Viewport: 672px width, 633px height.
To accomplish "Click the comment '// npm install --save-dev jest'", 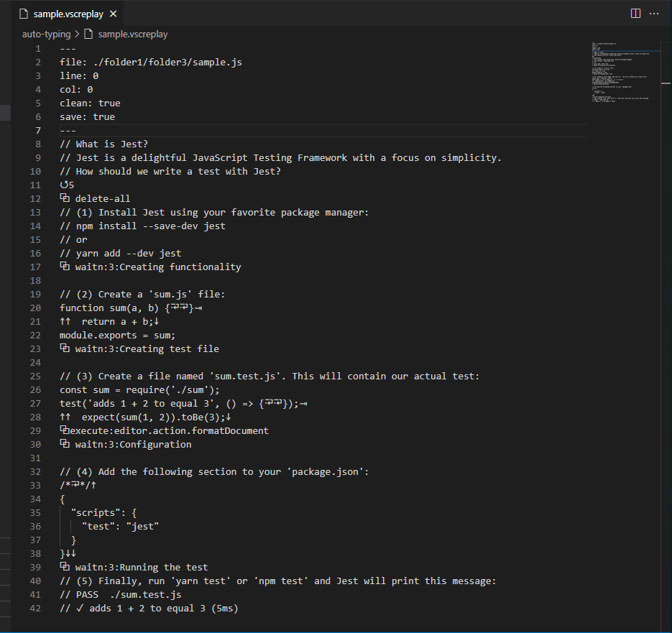I will coord(143,226).
